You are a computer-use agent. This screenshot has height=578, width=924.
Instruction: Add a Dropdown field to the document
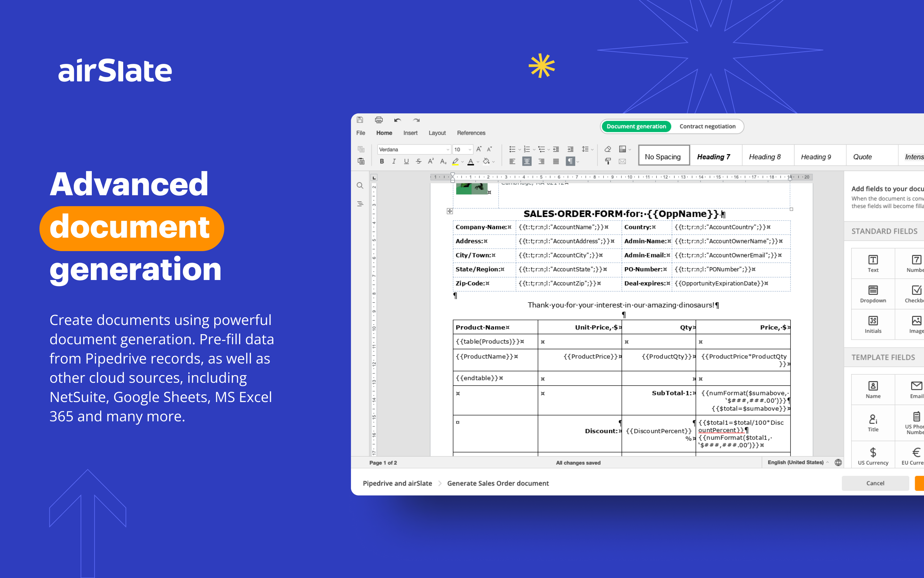(x=873, y=294)
